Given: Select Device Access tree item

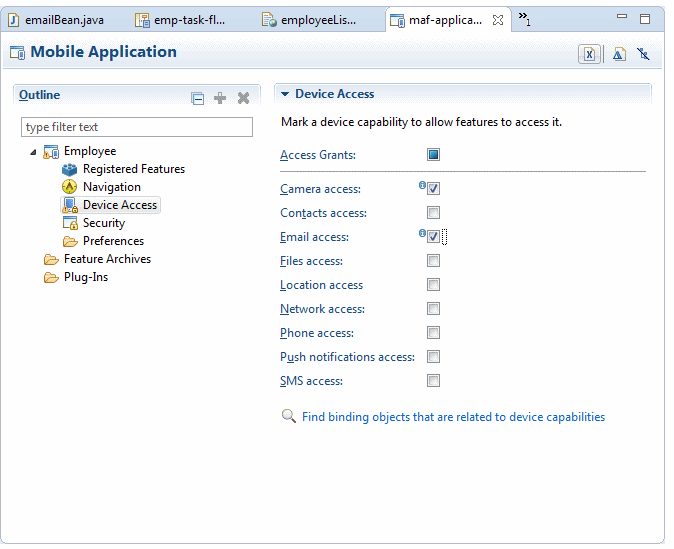Looking at the screenshot, I should [119, 205].
